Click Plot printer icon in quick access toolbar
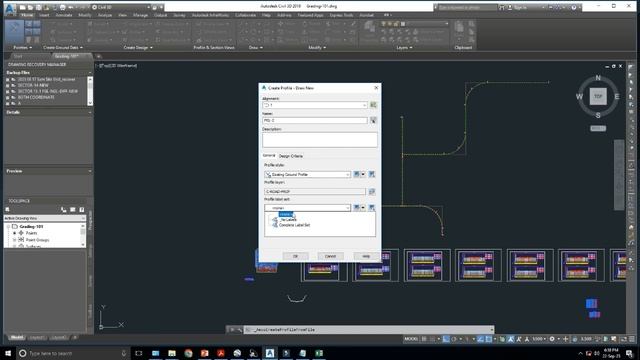Viewport: 640px width, 360px height. (62, 7)
